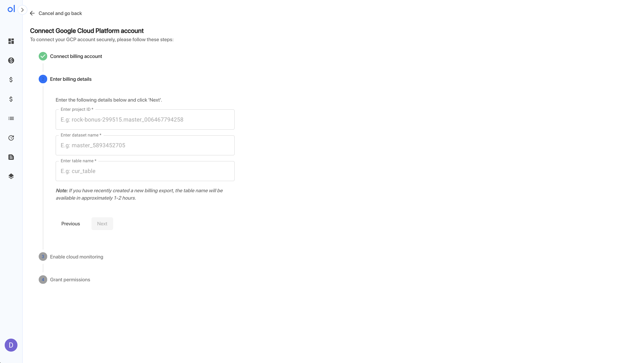Select the cost/billing dollar icon
The image size is (644, 363).
pos(11,60)
